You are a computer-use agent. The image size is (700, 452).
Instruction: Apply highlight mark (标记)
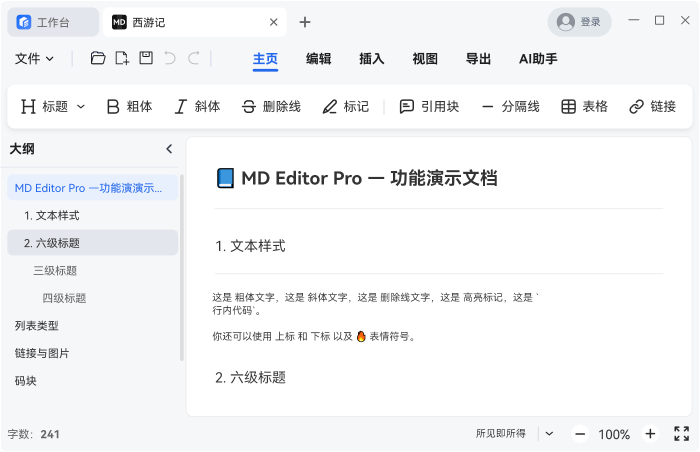346,106
